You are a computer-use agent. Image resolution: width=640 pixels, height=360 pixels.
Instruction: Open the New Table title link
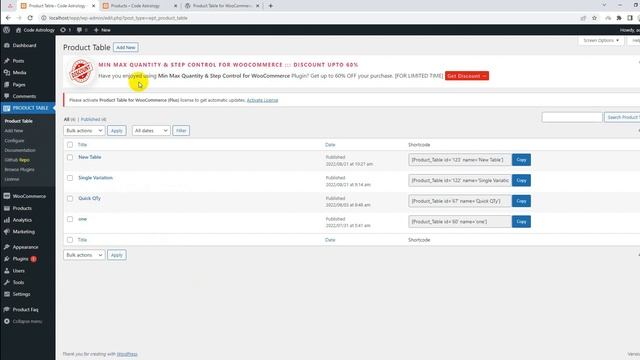pos(90,157)
